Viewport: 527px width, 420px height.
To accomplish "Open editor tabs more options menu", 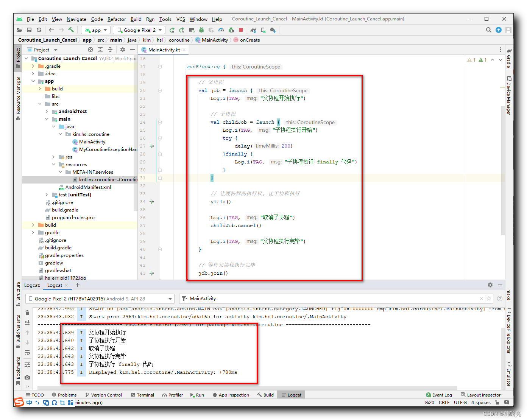I will [500, 50].
